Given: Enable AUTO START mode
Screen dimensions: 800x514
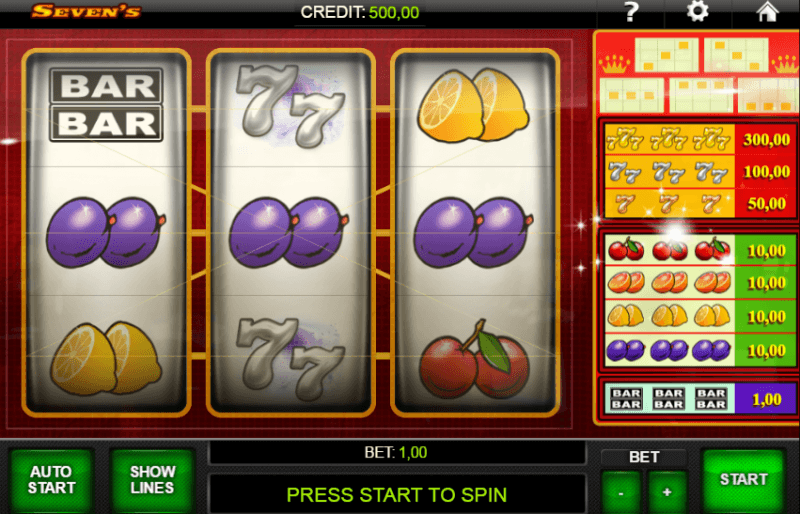Looking at the screenshot, I should click(x=51, y=480).
